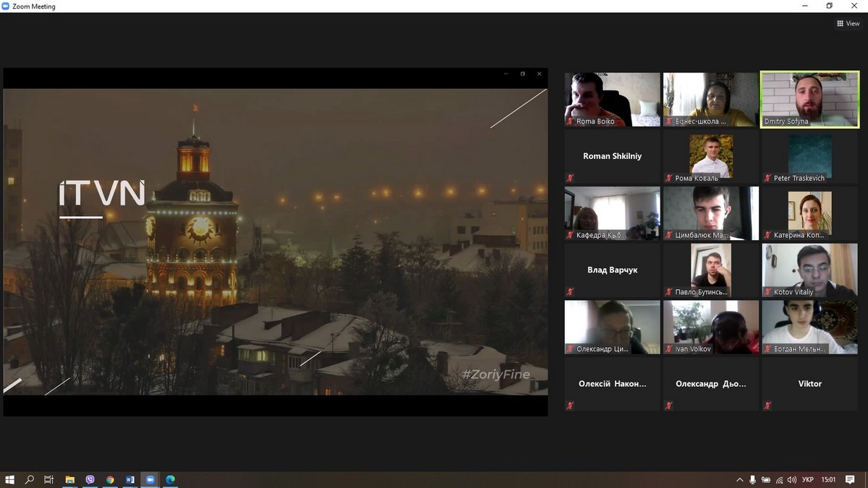
Task: Open Viber from the taskbar
Action: [90, 479]
